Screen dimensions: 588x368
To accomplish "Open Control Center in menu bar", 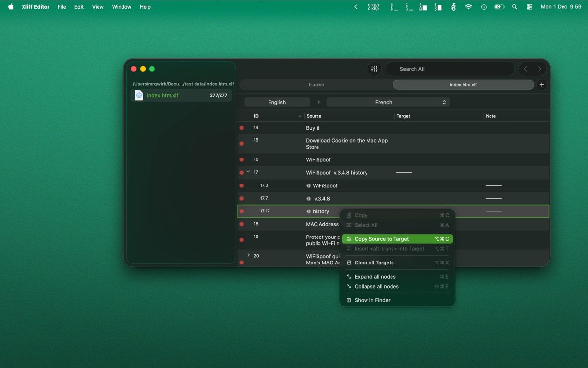I will (529, 7).
